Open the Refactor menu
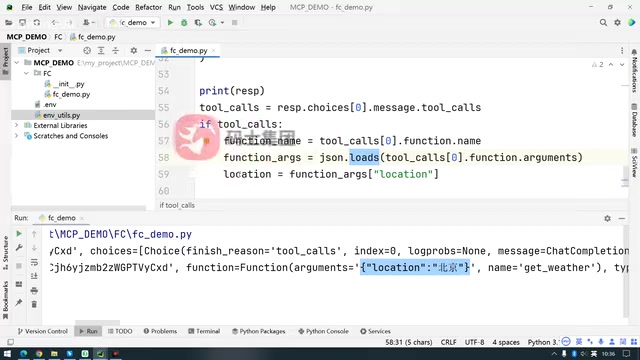 click(x=149, y=7)
